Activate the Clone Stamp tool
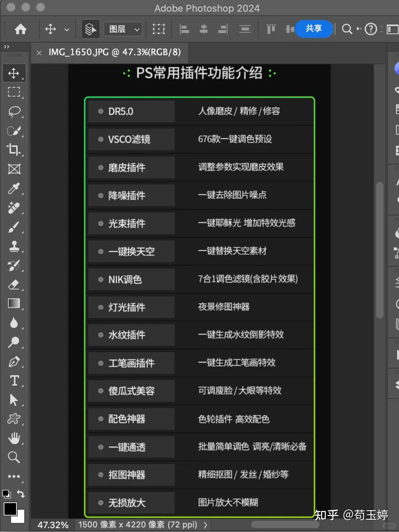Image resolution: width=399 pixels, height=532 pixels. 14,246
